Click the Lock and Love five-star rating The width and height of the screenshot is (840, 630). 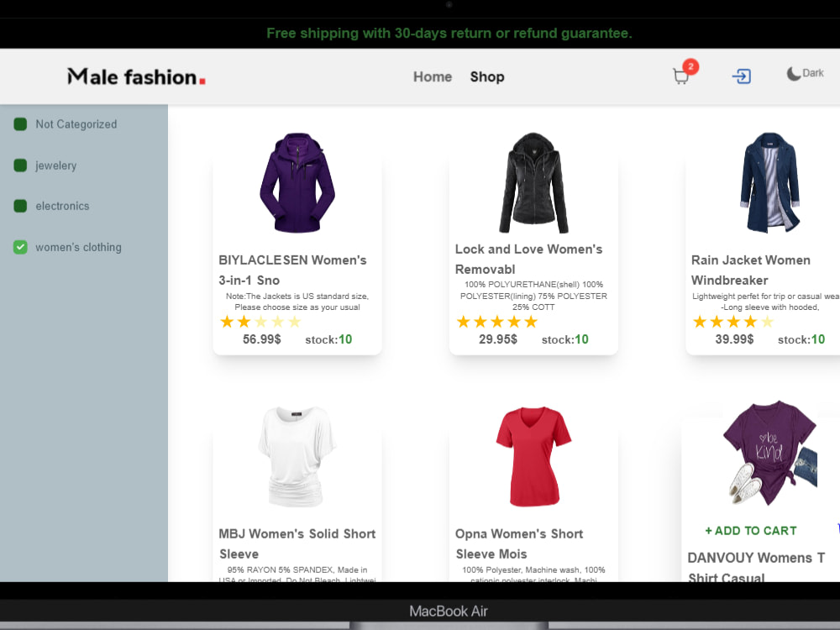pyautogui.click(x=497, y=322)
